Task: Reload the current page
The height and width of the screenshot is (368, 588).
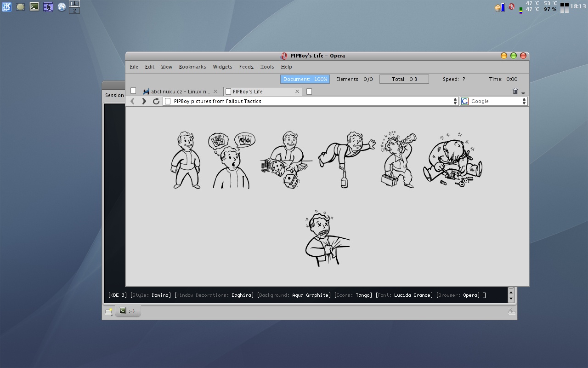Action: [x=156, y=101]
